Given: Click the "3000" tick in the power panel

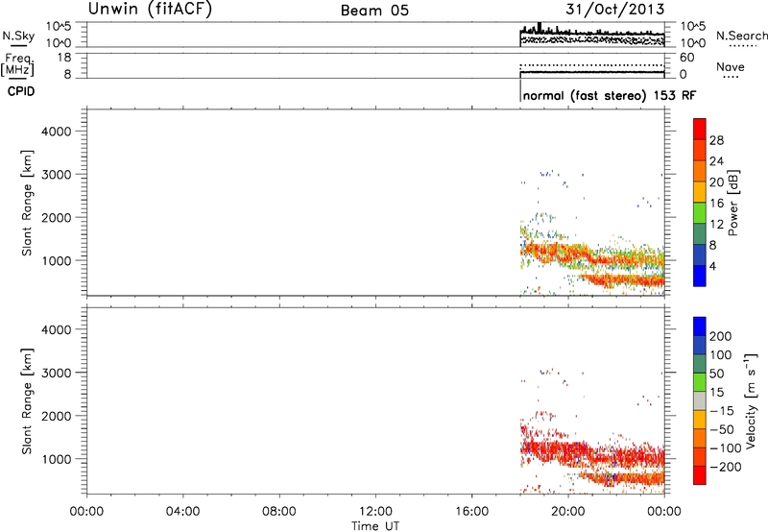Looking at the screenshot, I should pos(57,175).
